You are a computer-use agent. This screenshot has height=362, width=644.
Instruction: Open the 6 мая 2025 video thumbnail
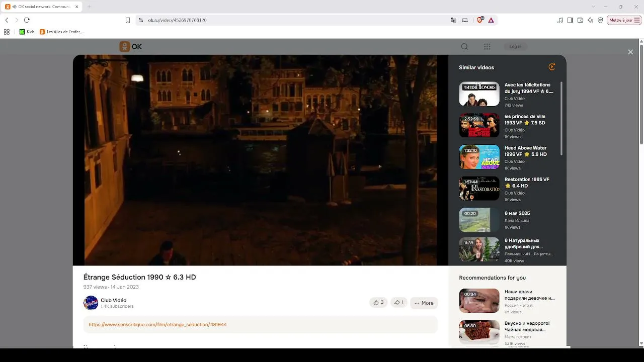479,220
